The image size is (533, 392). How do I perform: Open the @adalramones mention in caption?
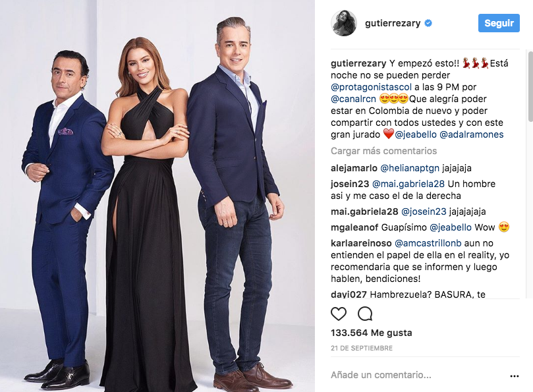(472, 134)
